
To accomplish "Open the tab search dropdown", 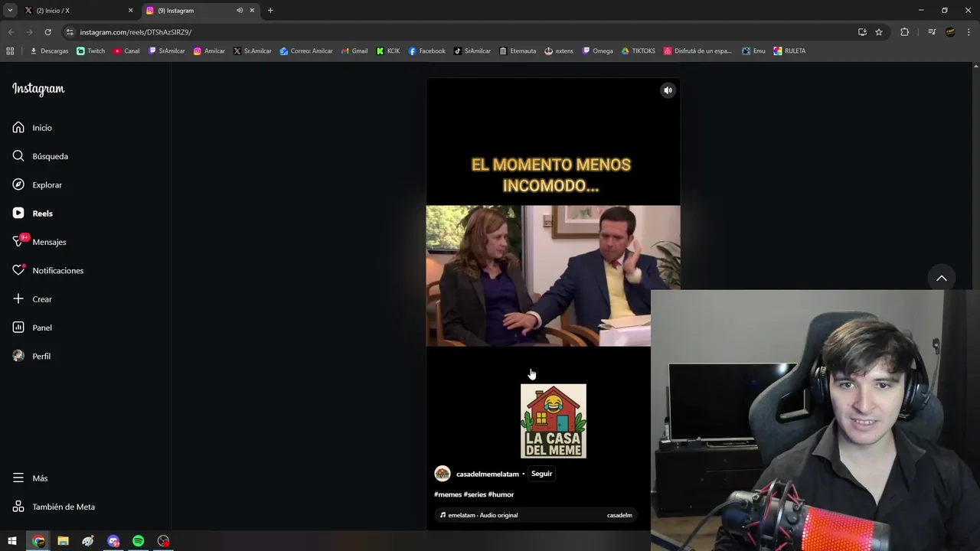I will [x=10, y=11].
